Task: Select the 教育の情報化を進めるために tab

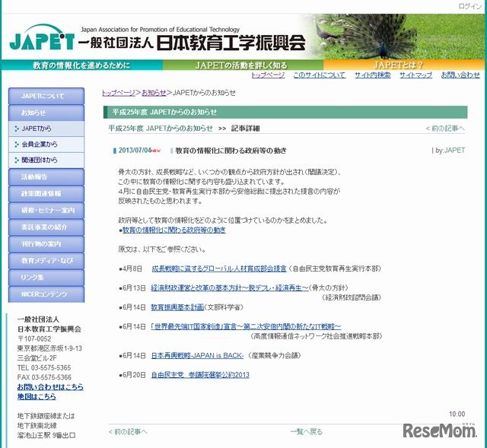Action: (82, 65)
